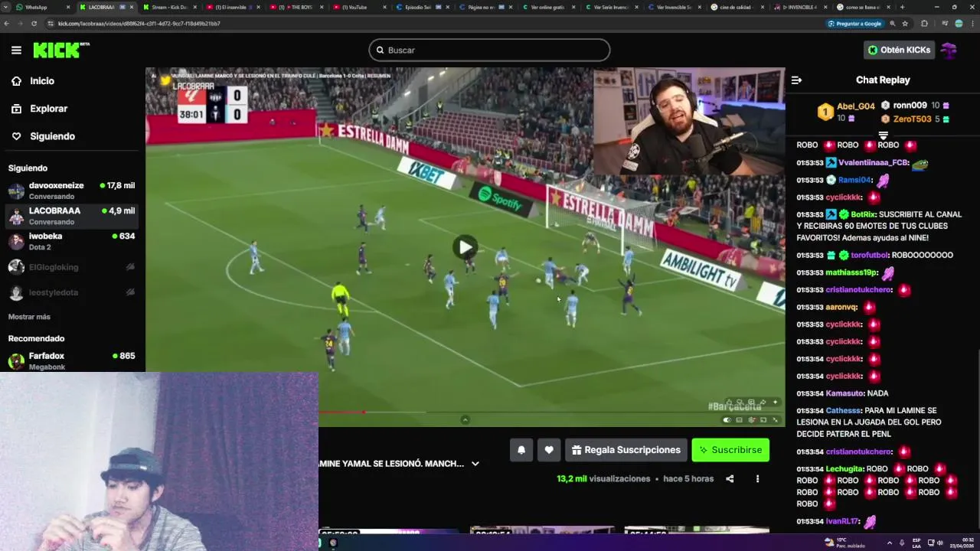
Task: Enter fullscreen in the video player
Action: pyautogui.click(x=776, y=419)
